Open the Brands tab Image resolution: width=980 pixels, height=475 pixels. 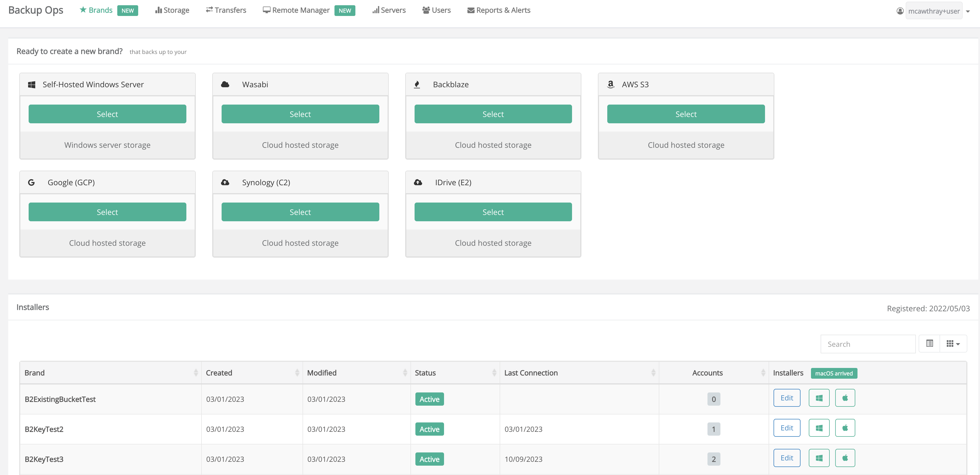pos(96,10)
